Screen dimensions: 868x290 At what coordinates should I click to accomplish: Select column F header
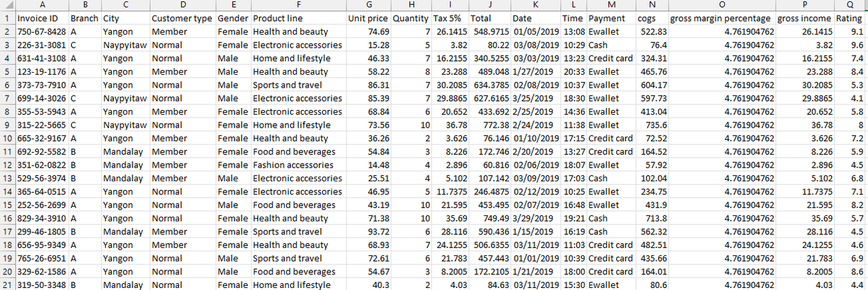[298, 5]
